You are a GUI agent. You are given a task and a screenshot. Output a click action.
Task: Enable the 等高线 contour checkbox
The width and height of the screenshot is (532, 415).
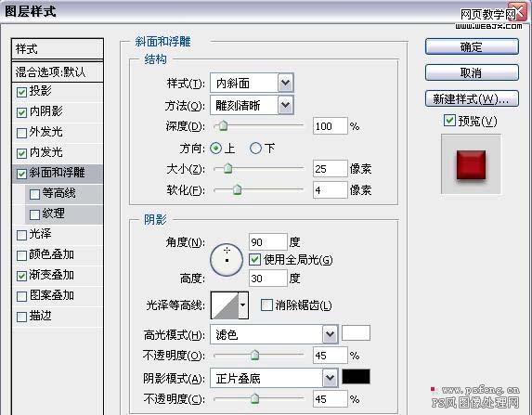coord(34,194)
